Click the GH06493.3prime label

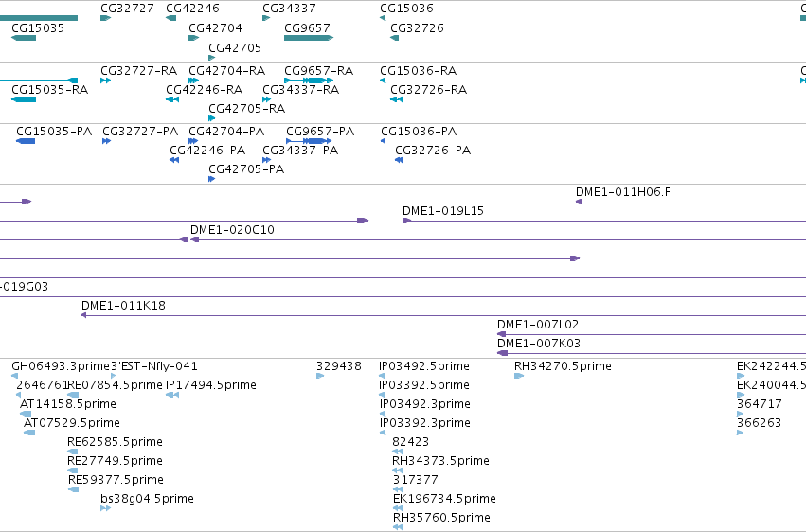click(x=61, y=366)
